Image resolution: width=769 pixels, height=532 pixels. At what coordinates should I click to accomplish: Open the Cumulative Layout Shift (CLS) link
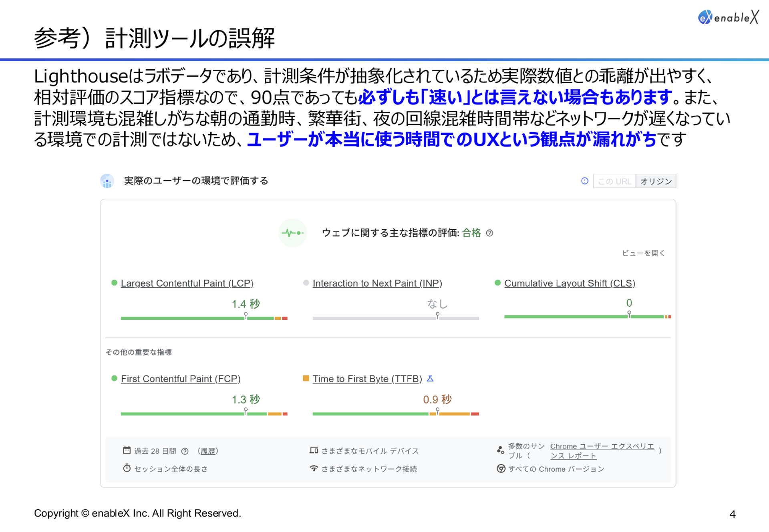pos(570,283)
